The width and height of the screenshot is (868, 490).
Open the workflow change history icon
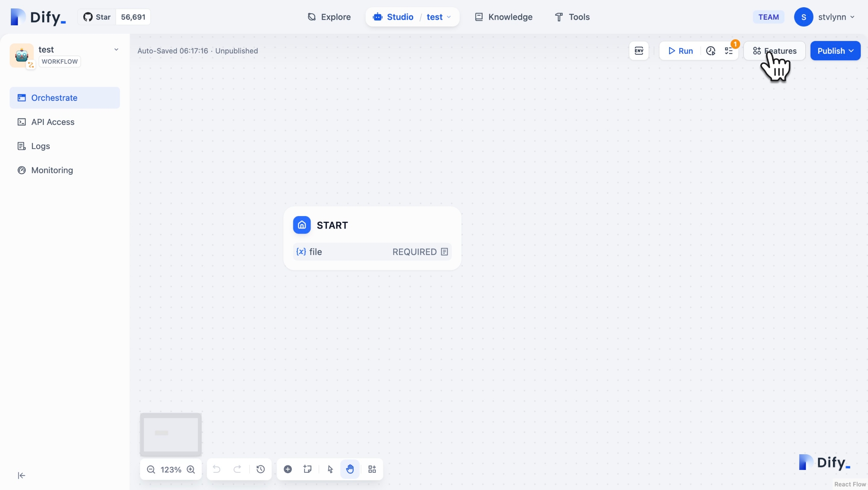click(260, 470)
